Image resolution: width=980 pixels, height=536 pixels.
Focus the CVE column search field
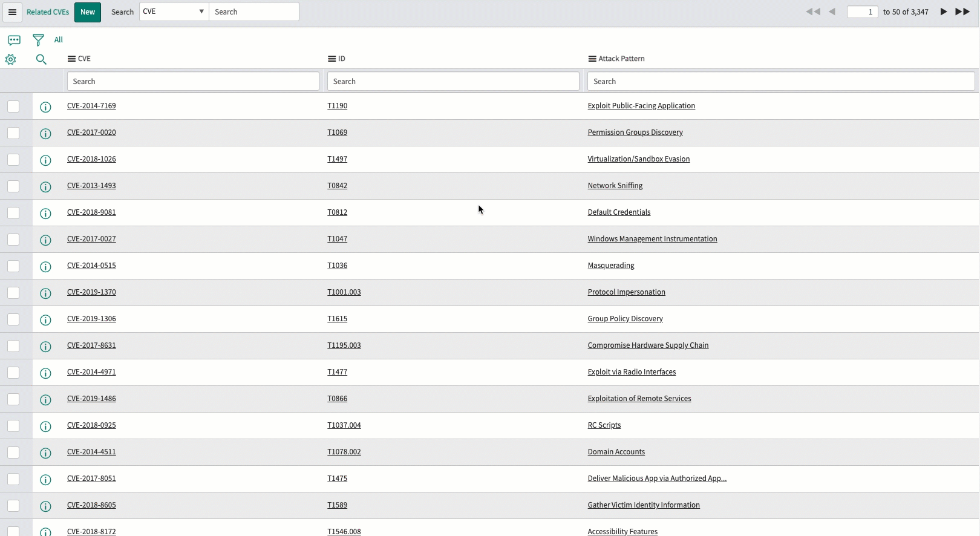(193, 82)
